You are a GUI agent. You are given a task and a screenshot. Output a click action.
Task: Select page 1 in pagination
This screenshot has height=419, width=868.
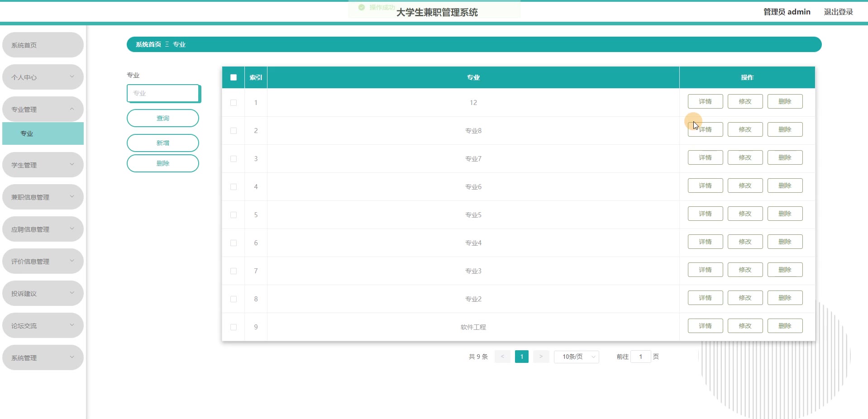(522, 357)
